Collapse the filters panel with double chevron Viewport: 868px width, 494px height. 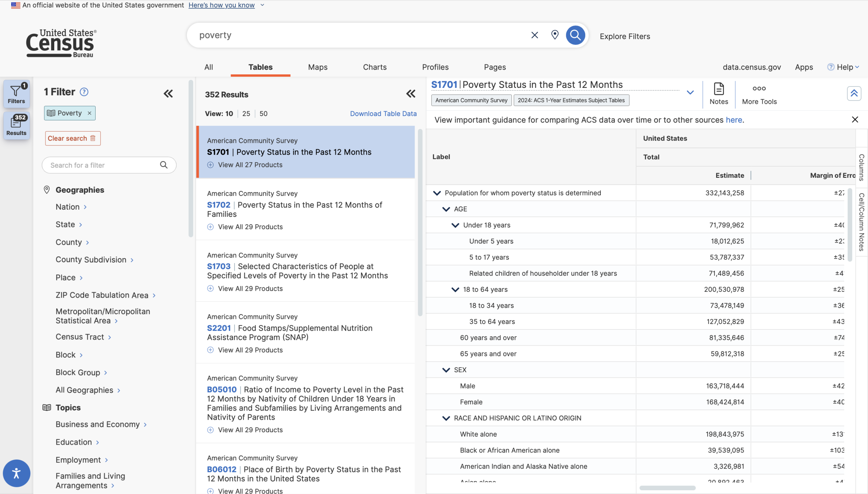tap(168, 94)
